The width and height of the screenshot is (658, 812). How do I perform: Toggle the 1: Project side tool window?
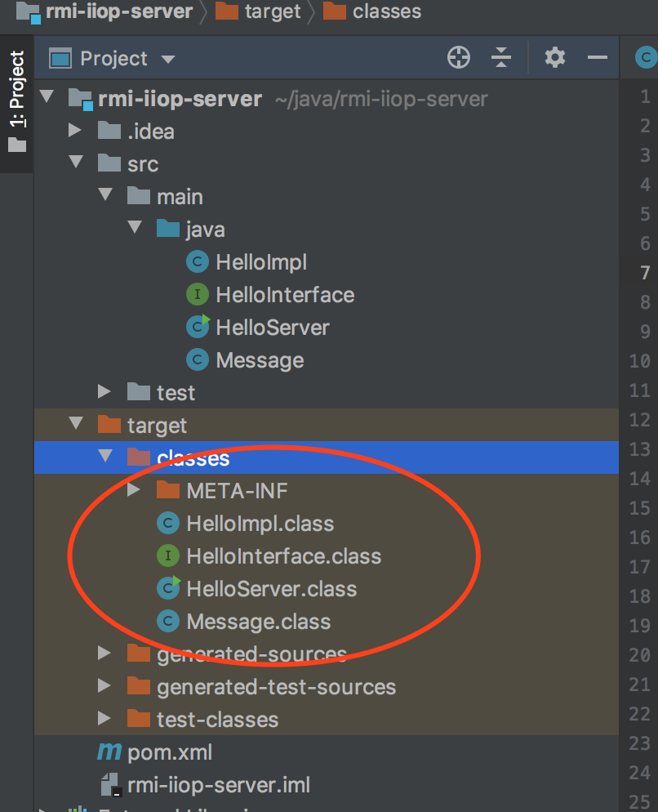pyautogui.click(x=16, y=102)
